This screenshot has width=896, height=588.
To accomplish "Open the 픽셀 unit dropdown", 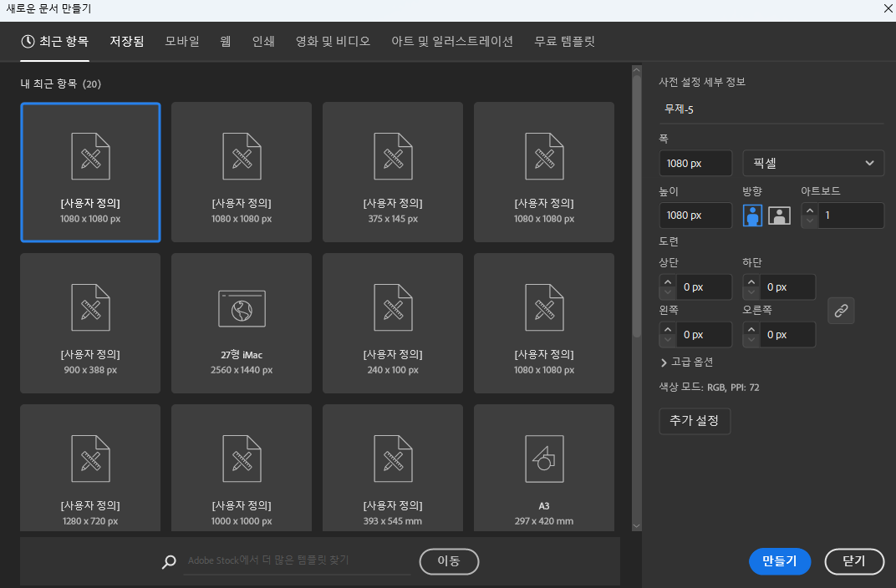I will click(x=813, y=163).
